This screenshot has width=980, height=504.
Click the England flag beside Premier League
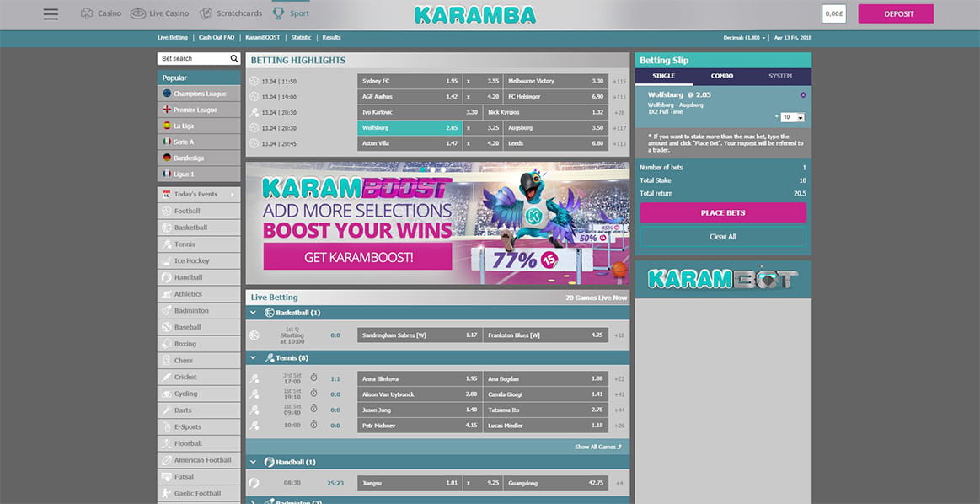pos(167,110)
